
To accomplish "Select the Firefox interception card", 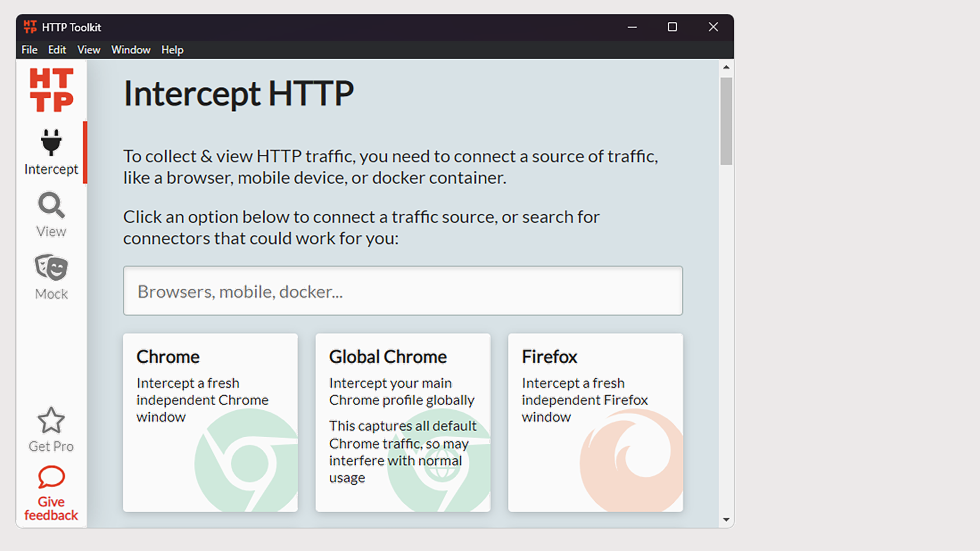I will pos(595,422).
